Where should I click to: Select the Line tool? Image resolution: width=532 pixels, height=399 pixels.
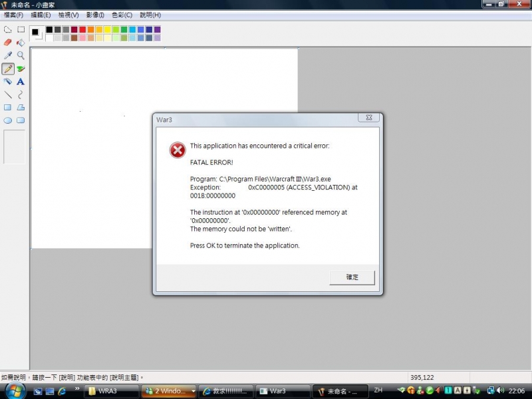click(x=7, y=94)
